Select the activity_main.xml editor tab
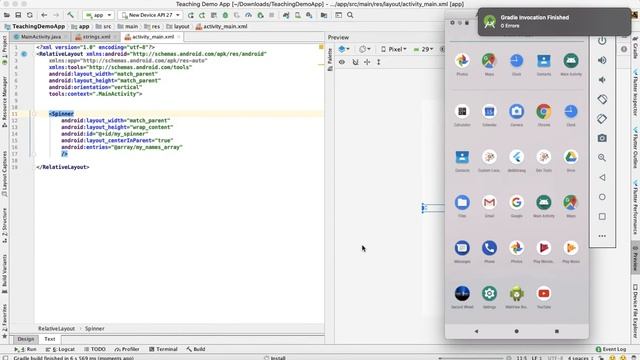The height and width of the screenshot is (360, 640). (x=153, y=37)
